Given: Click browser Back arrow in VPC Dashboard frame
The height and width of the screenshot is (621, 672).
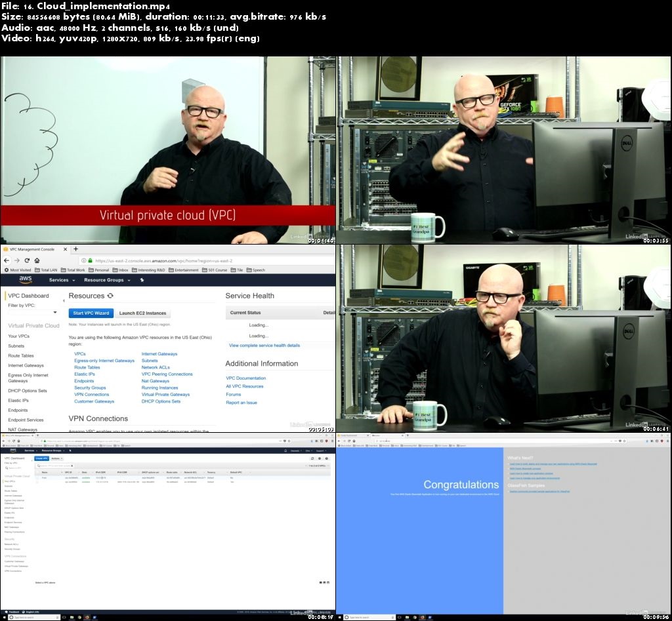Looking at the screenshot, I should pos(7,260).
